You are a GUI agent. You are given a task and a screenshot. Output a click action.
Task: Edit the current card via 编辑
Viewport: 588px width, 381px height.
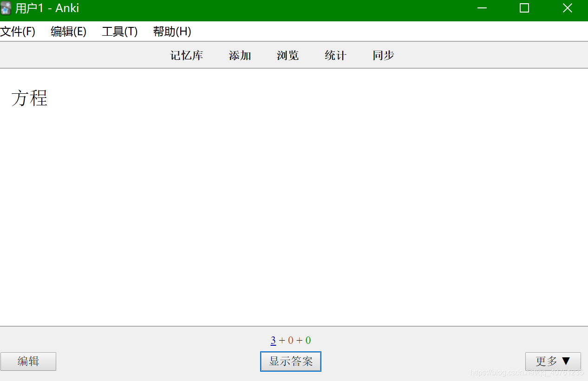[x=28, y=362]
